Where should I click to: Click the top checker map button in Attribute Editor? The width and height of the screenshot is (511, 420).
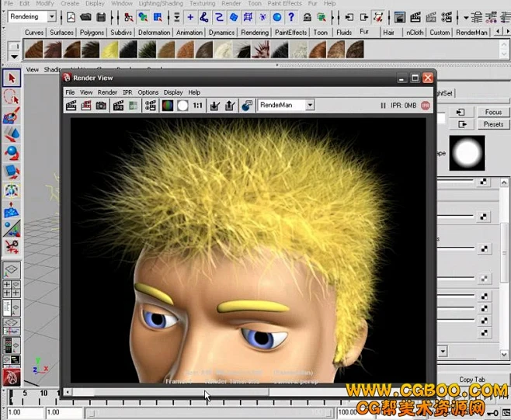(483, 182)
